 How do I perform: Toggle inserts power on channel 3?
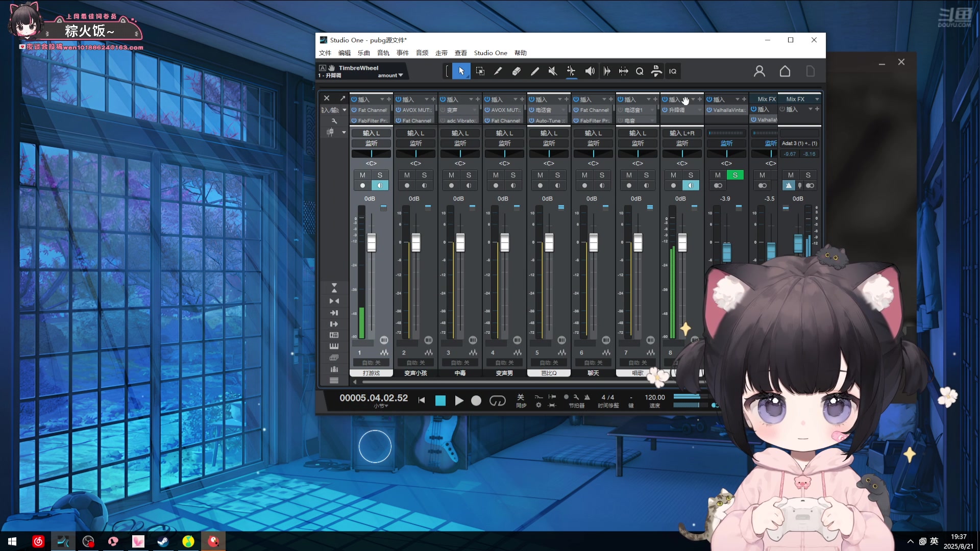coord(443,99)
